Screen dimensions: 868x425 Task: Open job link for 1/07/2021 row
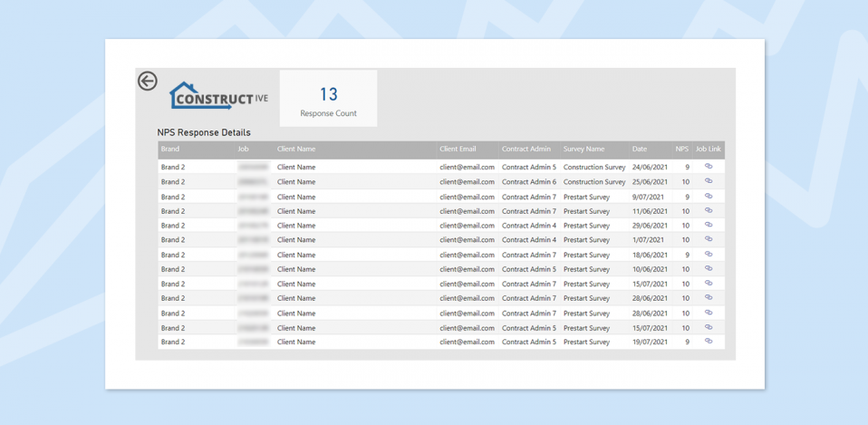coord(709,239)
